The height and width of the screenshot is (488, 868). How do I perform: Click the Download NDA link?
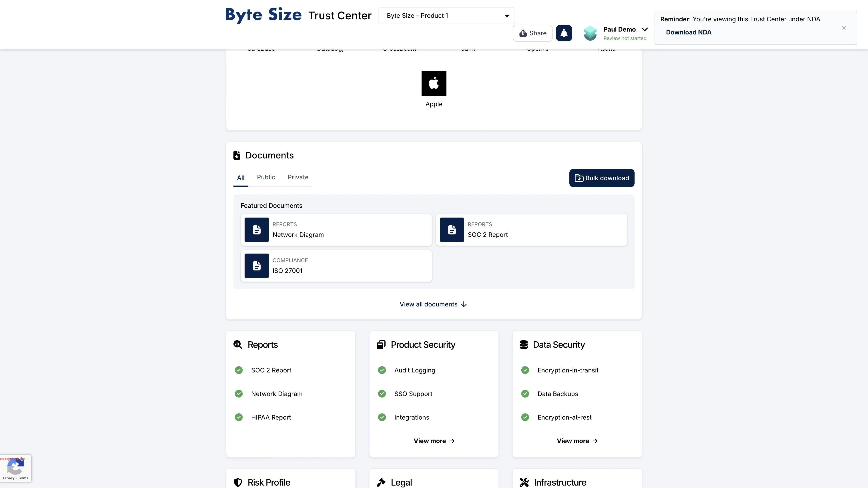coord(688,32)
